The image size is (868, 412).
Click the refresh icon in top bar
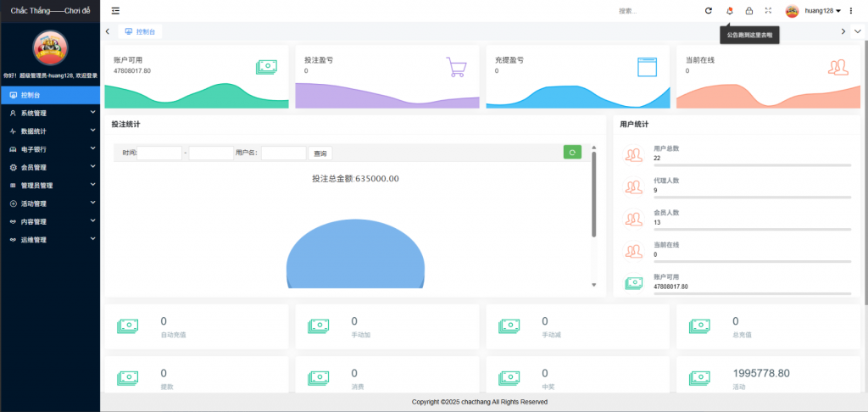(709, 10)
